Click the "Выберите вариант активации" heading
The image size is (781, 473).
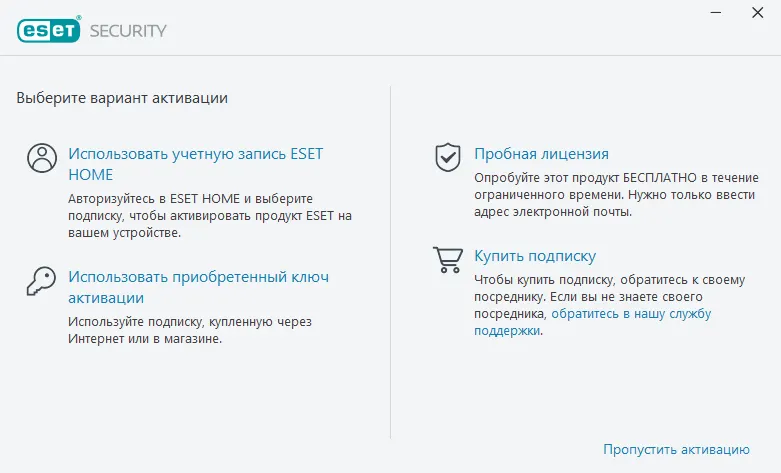click(x=122, y=98)
